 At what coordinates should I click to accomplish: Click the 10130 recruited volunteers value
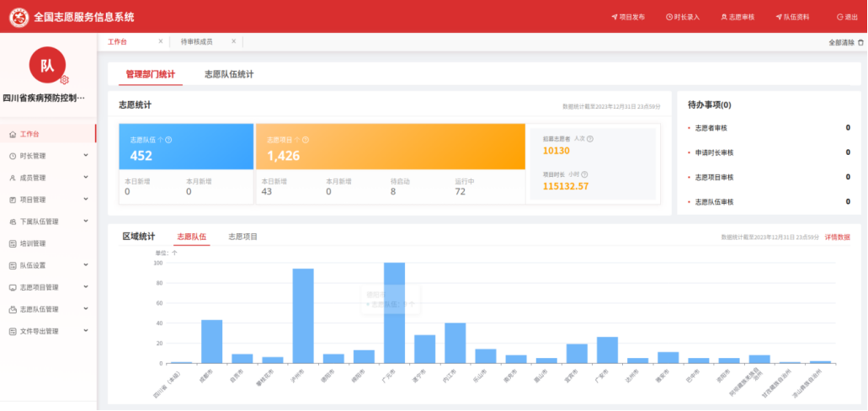(x=556, y=151)
